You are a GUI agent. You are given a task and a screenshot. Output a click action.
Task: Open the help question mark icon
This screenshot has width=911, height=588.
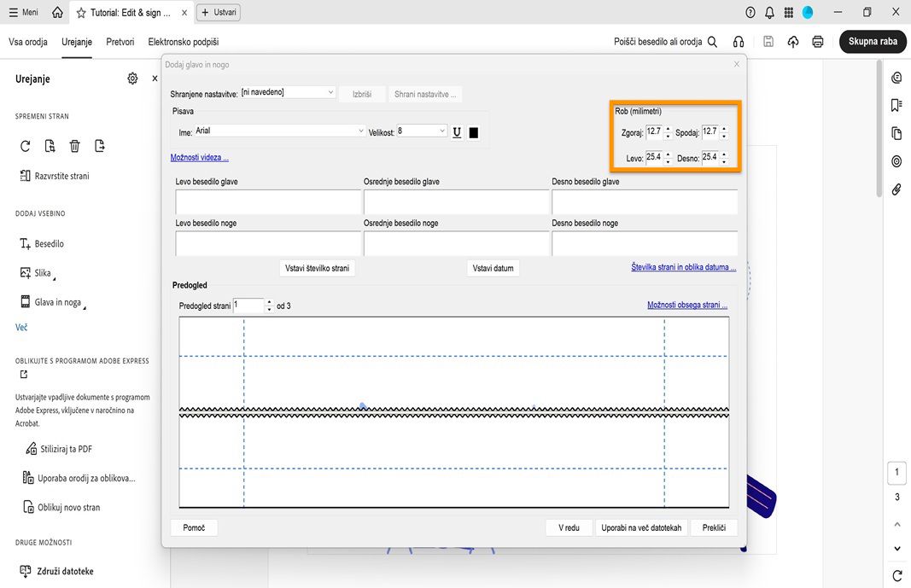tap(750, 12)
